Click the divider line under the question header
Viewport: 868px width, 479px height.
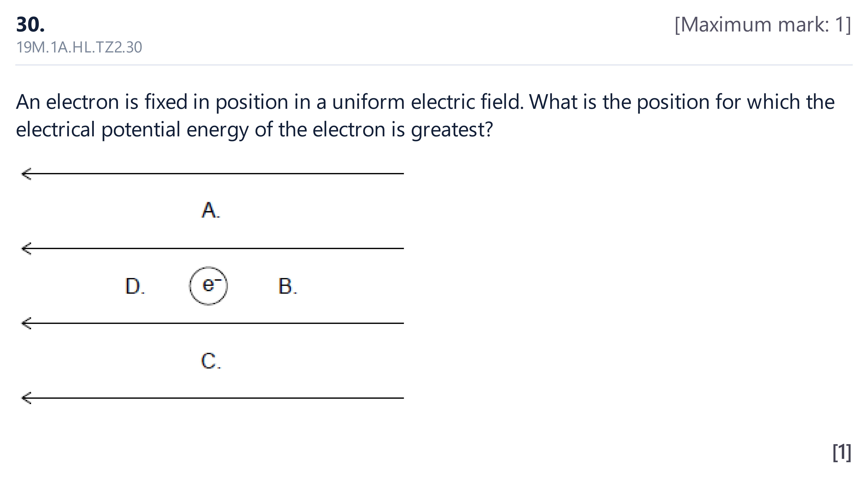coord(434,65)
